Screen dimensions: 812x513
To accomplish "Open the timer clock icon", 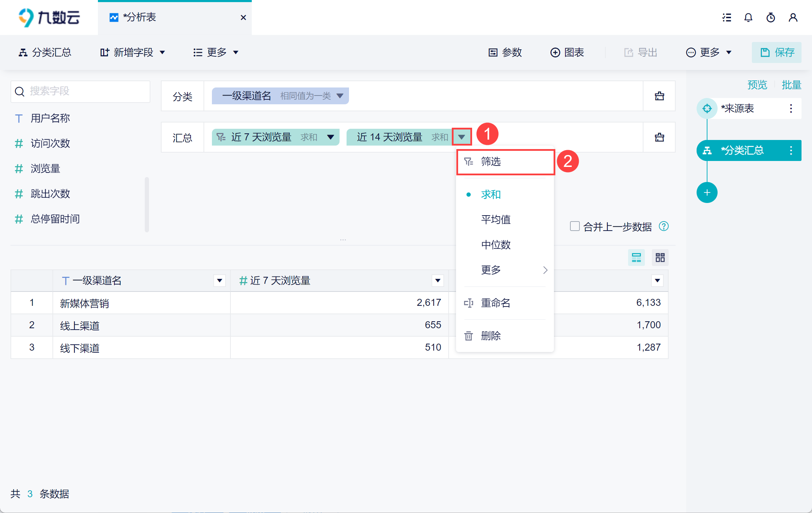I will click(770, 17).
